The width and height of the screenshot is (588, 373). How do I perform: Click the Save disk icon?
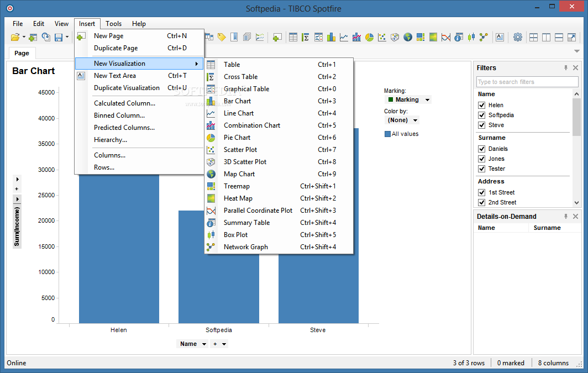click(x=59, y=37)
